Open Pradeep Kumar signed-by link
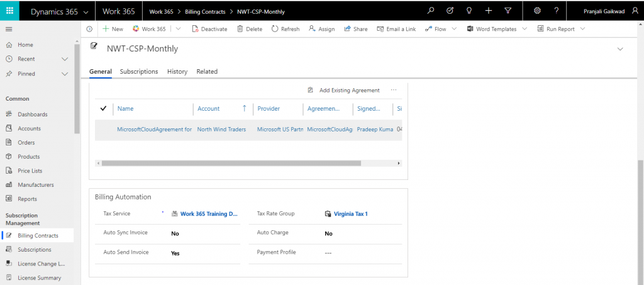 click(x=375, y=130)
